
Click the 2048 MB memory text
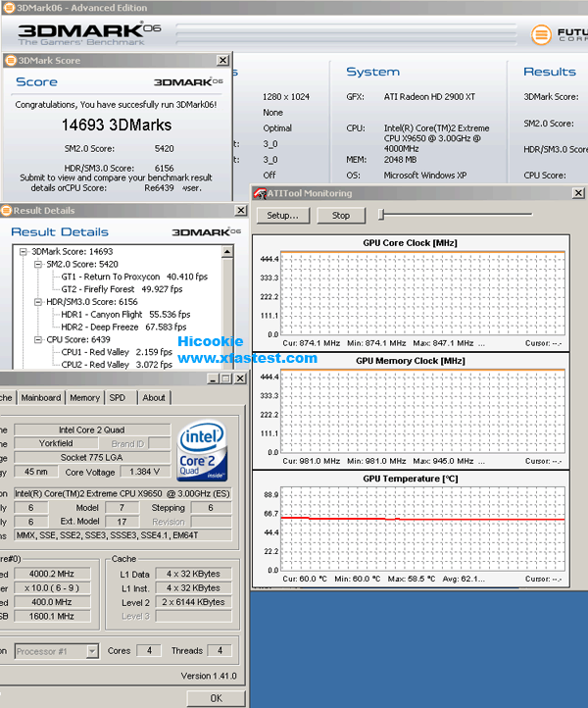tap(400, 160)
